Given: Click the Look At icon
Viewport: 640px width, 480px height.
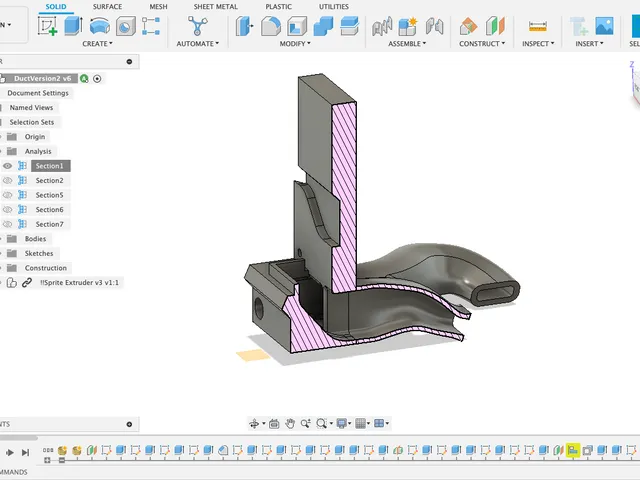Looking at the screenshot, I should coord(274,424).
